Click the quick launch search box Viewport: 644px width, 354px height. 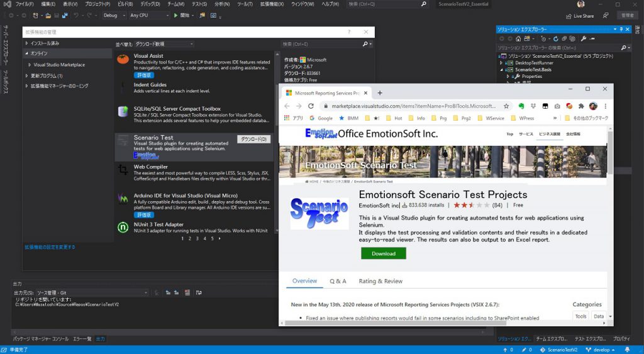[387, 4]
